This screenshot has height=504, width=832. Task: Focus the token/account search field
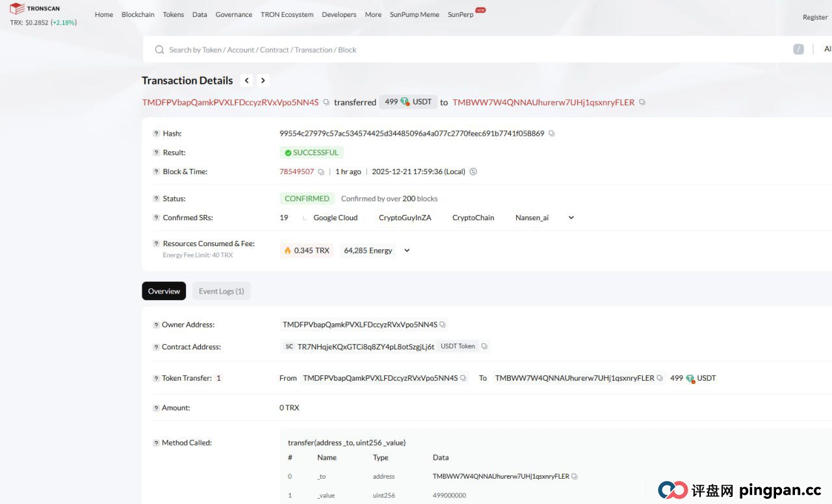[x=455, y=50]
